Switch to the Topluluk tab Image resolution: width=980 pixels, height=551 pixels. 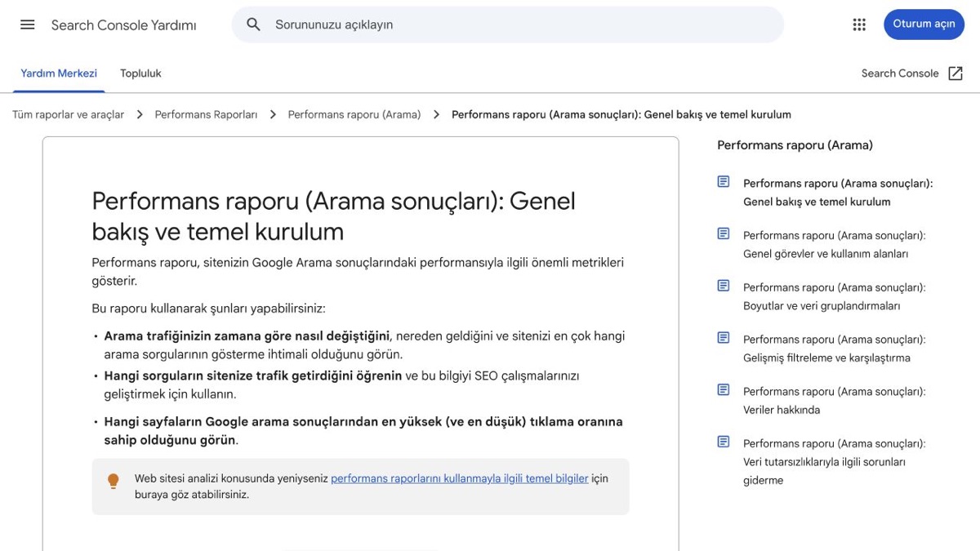click(x=140, y=73)
